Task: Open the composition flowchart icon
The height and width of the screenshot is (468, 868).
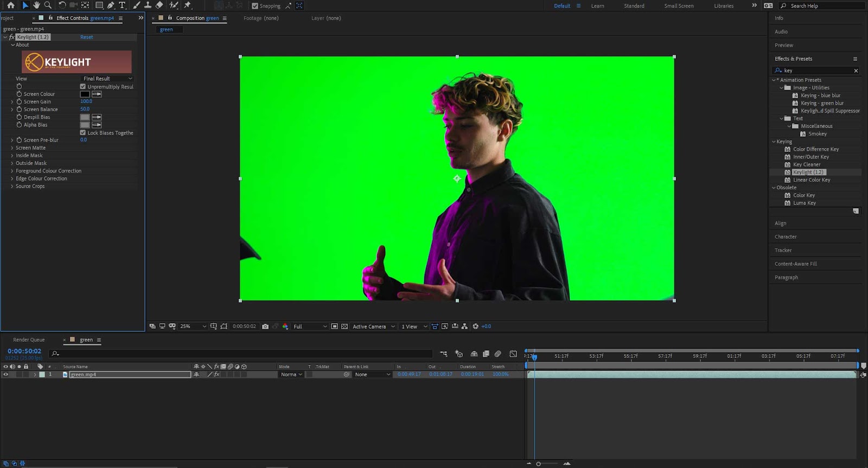Action: click(464, 326)
